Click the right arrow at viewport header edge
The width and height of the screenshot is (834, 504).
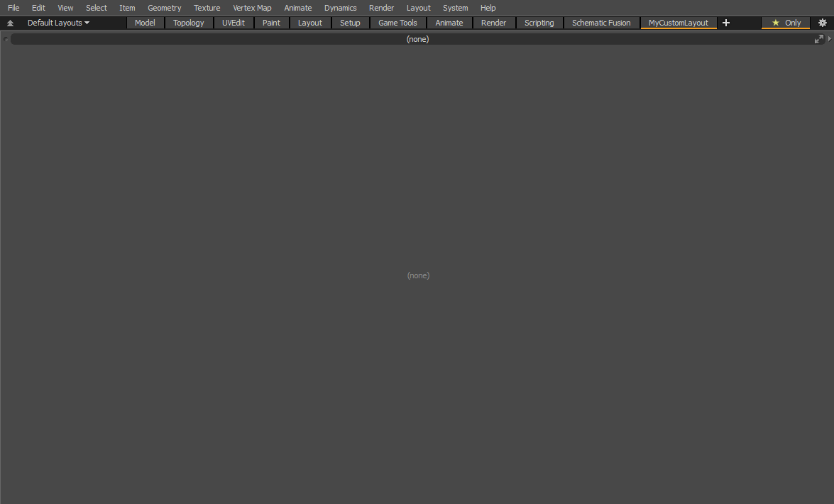coord(829,39)
